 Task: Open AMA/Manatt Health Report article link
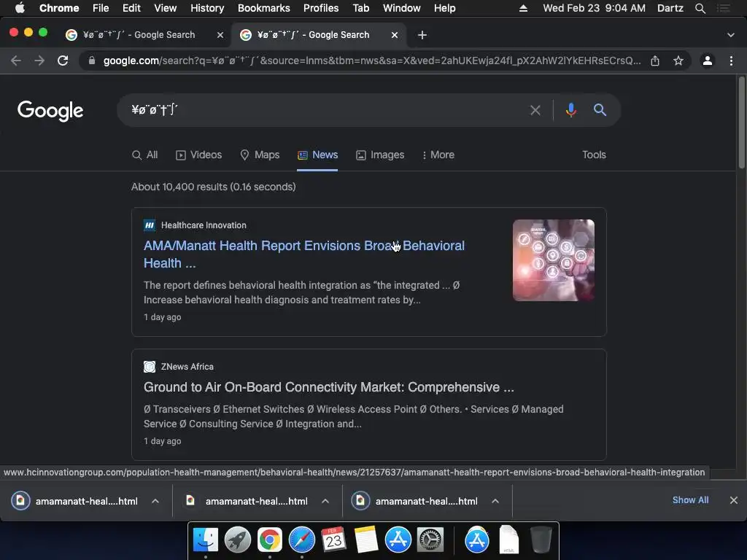click(x=304, y=254)
